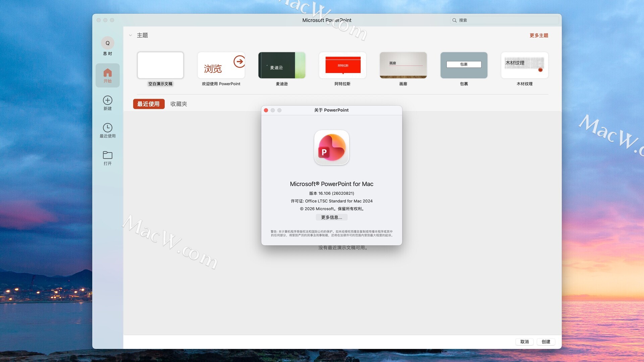Image resolution: width=644 pixels, height=362 pixels.
Task: Click the PowerPoint app icon in About dialog
Action: (331, 148)
